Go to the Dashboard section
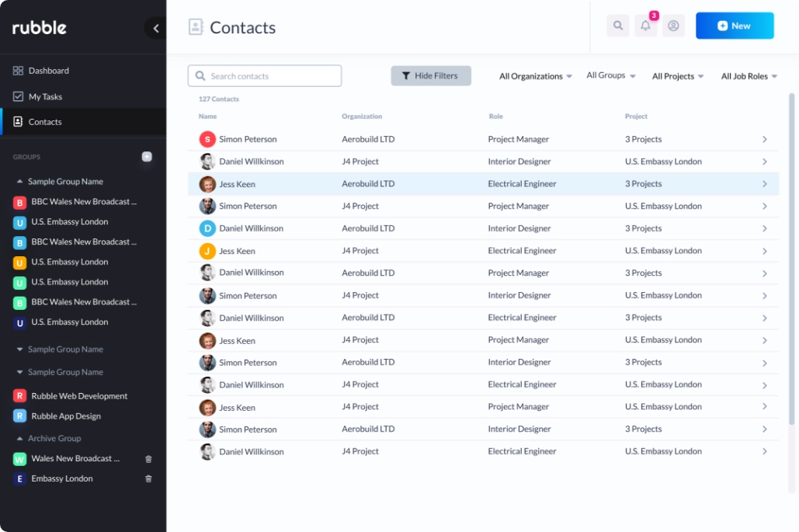The width and height of the screenshot is (799, 532). (50, 70)
